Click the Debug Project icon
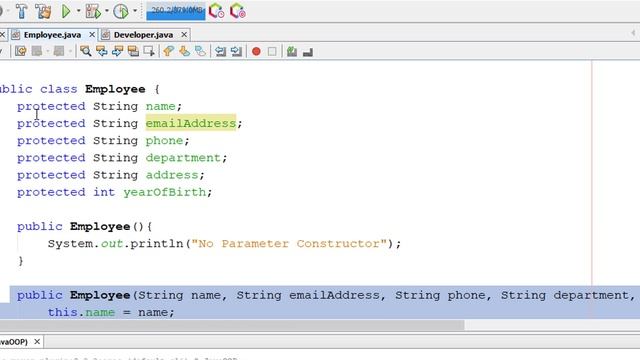The height and width of the screenshot is (360, 640). [93, 11]
